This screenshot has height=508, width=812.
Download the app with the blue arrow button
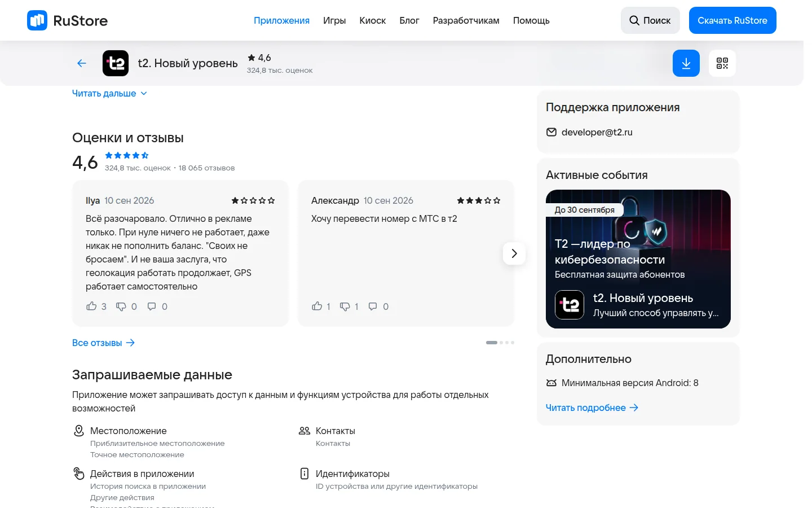pyautogui.click(x=686, y=63)
